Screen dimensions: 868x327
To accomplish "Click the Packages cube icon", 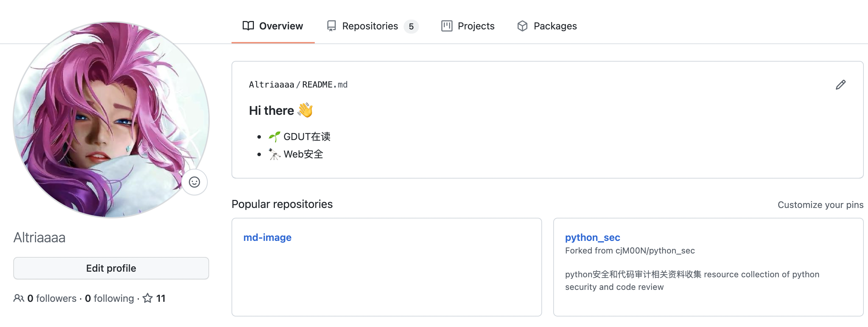I will tap(522, 26).
